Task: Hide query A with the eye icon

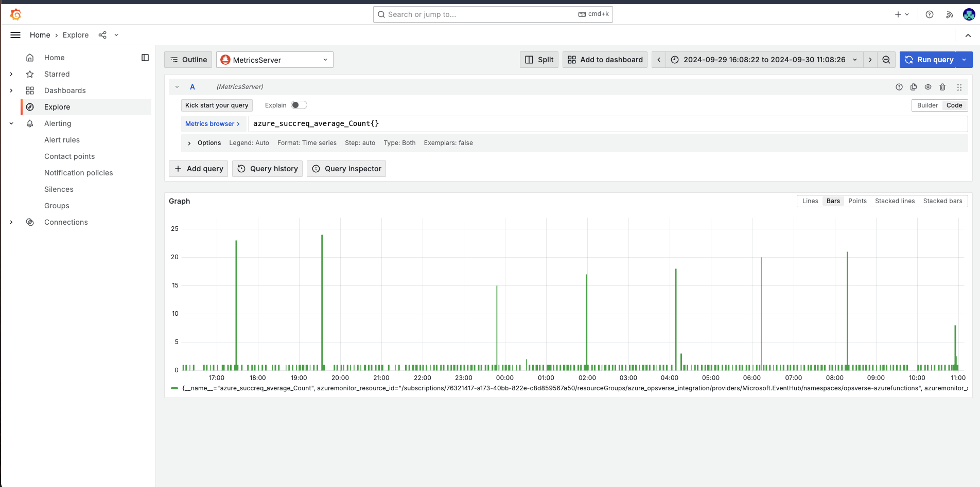Action: click(x=928, y=87)
